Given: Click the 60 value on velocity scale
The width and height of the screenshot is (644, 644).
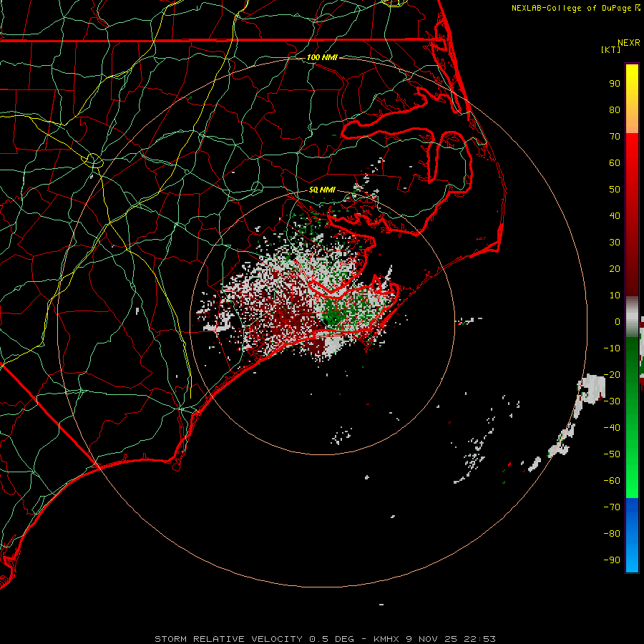Looking at the screenshot, I should click(x=615, y=163).
